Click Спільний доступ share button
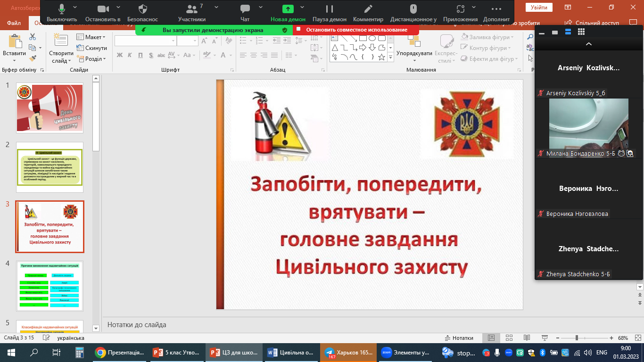The width and height of the screenshot is (644, 362). 592,23
